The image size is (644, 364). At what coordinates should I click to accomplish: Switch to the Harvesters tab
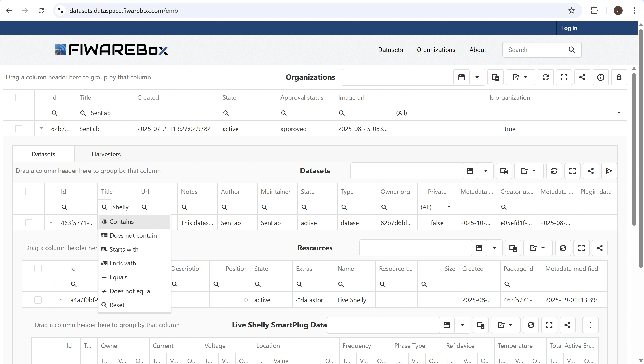pos(106,154)
